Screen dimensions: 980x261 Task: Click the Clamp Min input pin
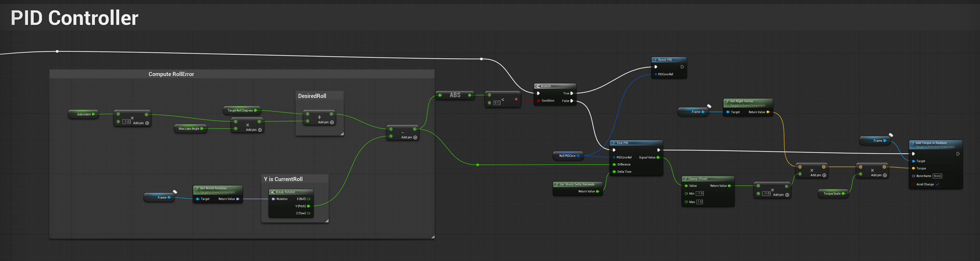(686, 193)
